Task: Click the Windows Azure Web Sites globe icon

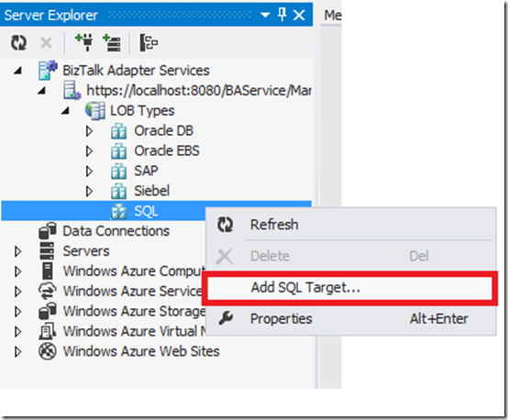Action: [x=48, y=351]
